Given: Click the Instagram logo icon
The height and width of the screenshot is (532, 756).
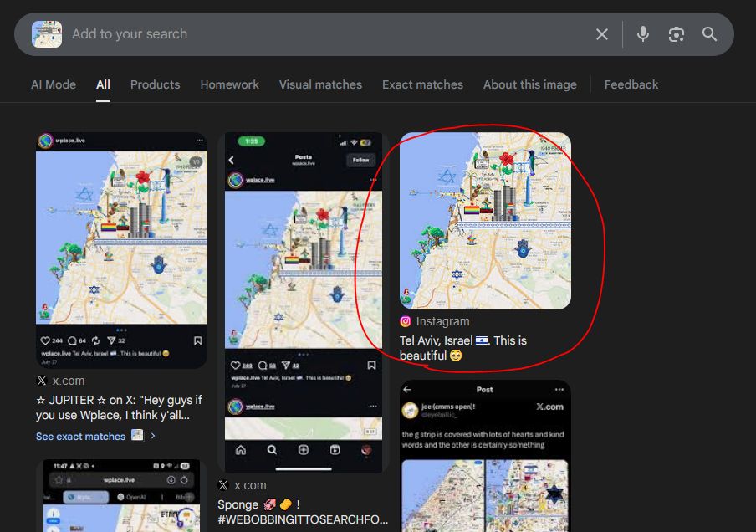Looking at the screenshot, I should (406, 321).
